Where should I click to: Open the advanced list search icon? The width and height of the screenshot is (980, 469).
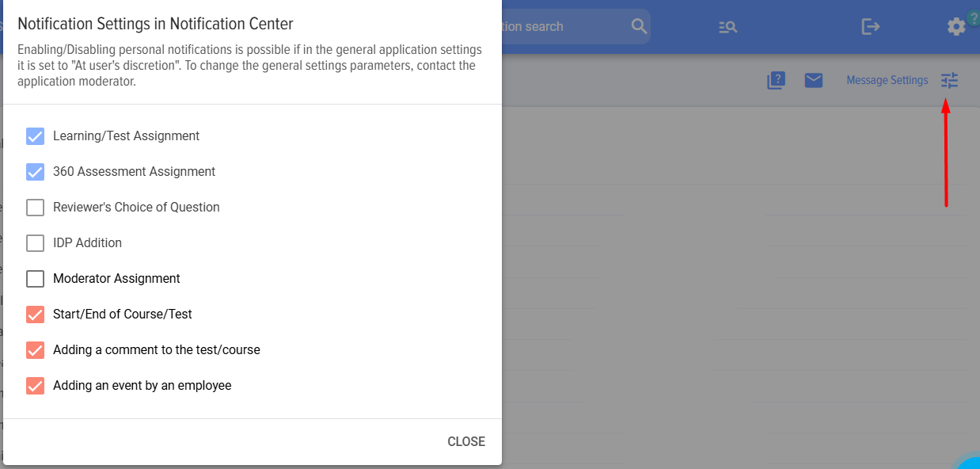[x=727, y=27]
